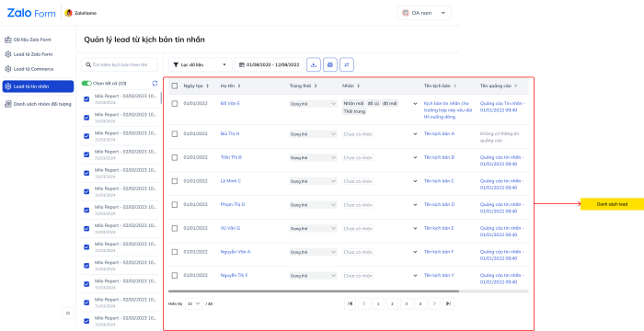Image resolution: width=644 pixels, height=331 pixels.
Task: Open the Zalohome account avatar
Action: click(x=69, y=13)
